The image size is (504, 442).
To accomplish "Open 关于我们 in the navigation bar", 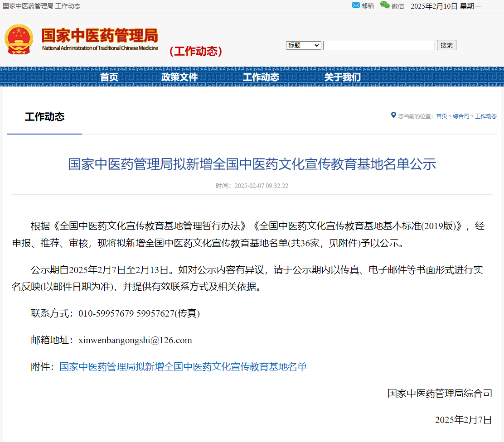I will 343,77.
